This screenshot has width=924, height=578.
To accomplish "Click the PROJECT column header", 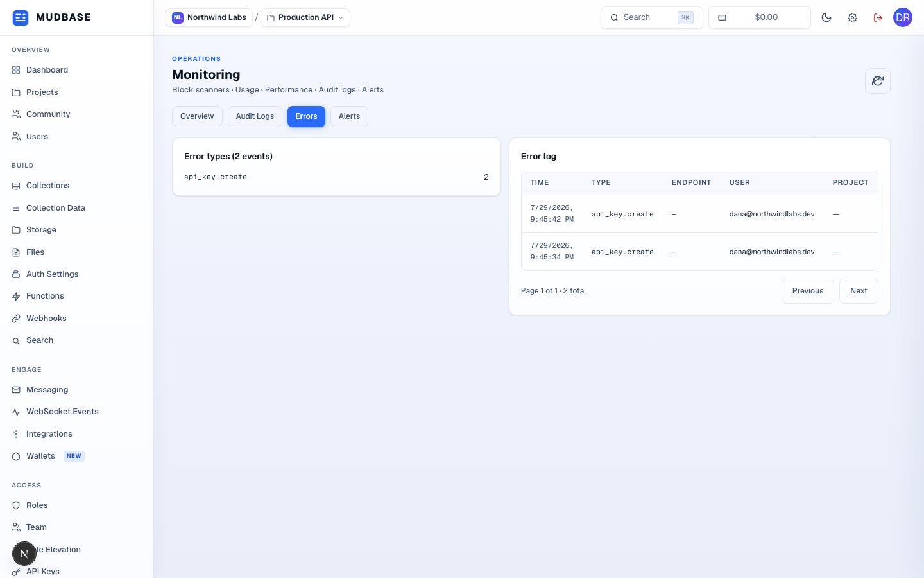I will (x=851, y=183).
